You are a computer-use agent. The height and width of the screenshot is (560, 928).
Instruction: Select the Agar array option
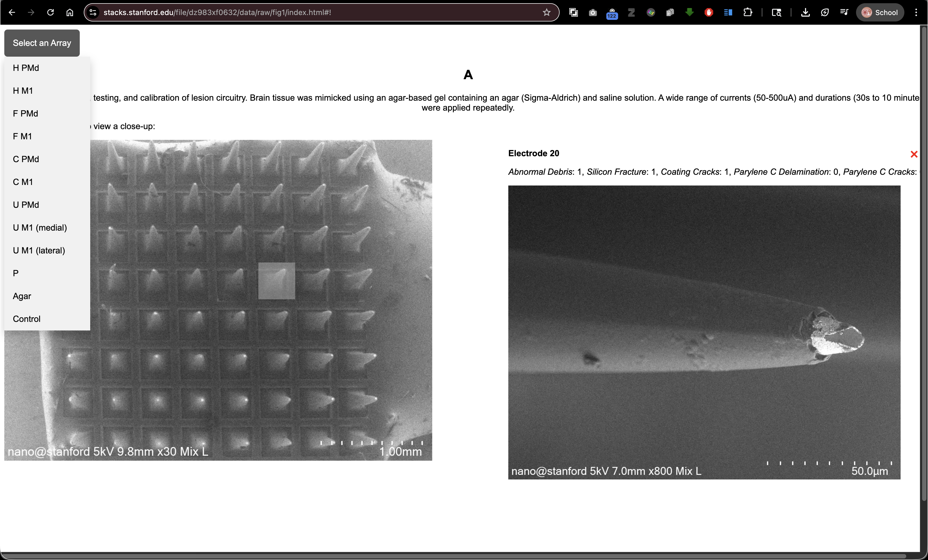coord(22,296)
